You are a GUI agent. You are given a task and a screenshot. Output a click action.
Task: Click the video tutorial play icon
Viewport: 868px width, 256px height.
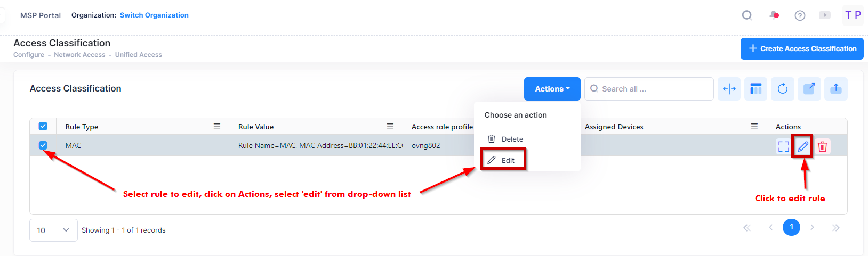825,15
